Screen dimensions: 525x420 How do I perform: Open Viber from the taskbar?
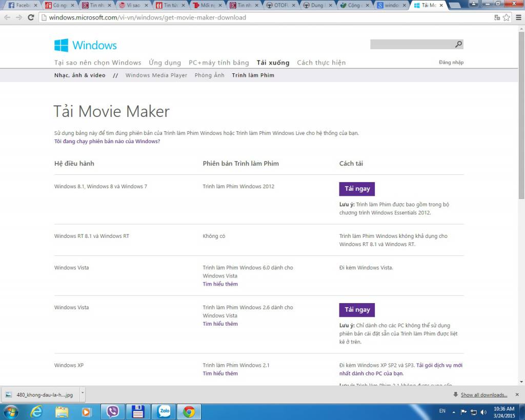point(113,412)
